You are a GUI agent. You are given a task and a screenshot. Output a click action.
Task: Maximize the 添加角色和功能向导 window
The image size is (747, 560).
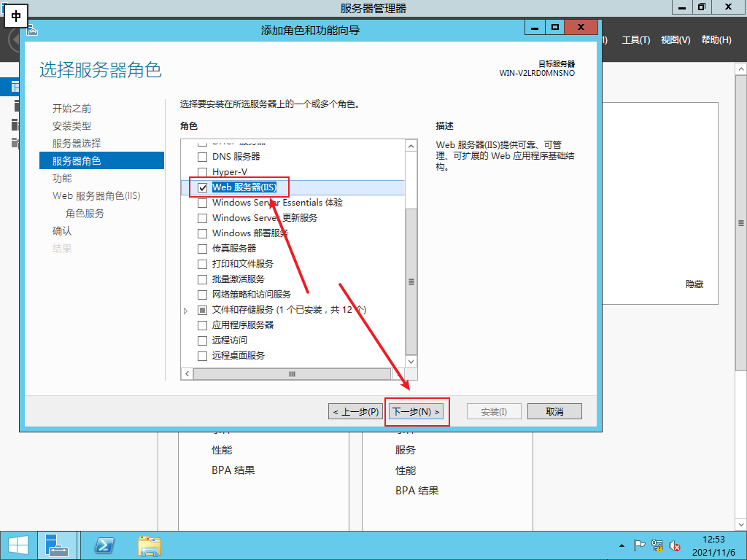click(x=554, y=28)
